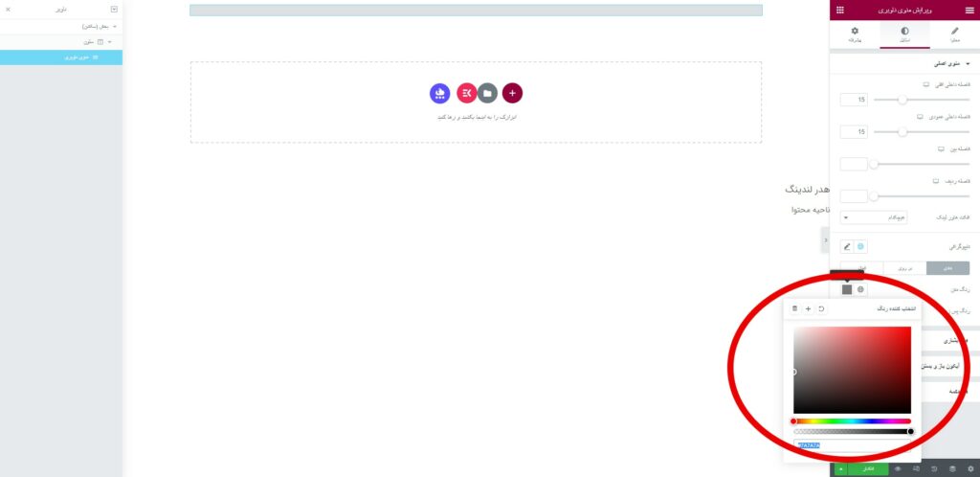Click the pink ElementsKit templates button

[466, 93]
